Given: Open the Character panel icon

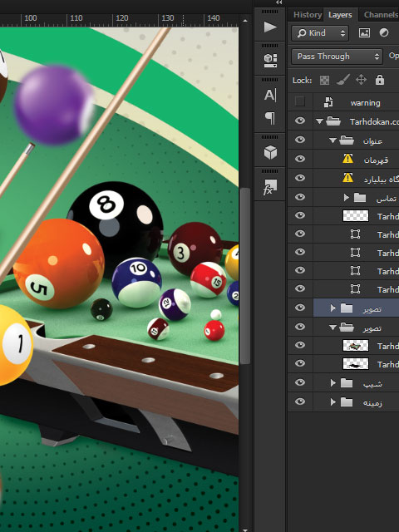Looking at the screenshot, I should tap(270, 96).
